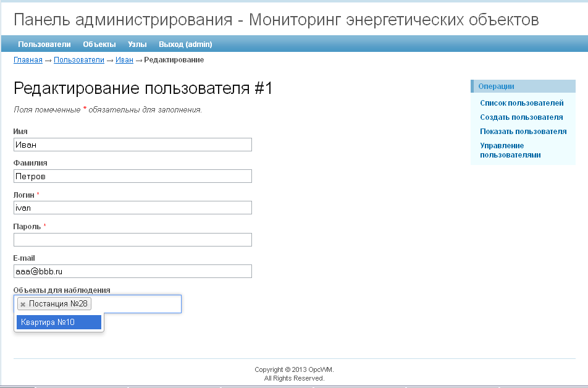
Task: Click the Панель администрирования site title
Action: click(x=276, y=20)
